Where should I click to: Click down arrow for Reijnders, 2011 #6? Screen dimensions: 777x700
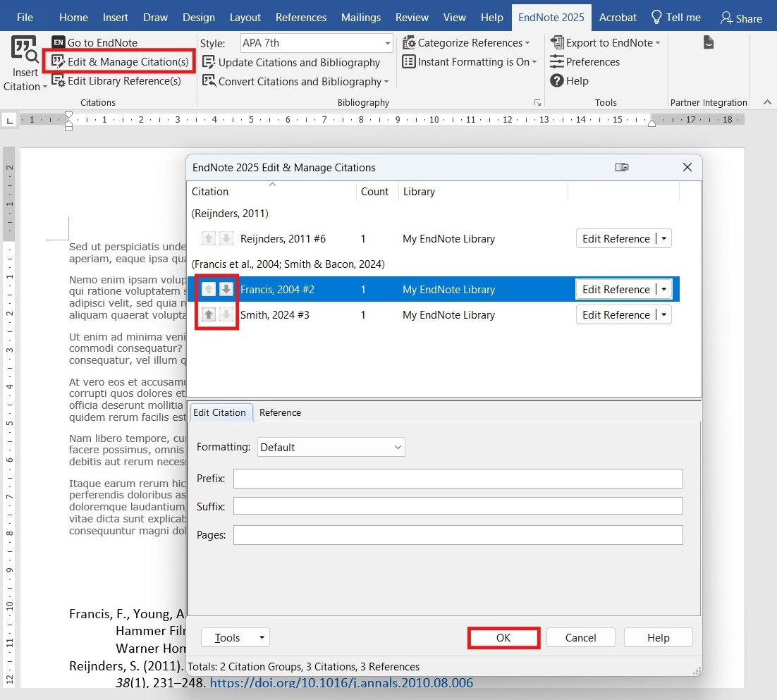click(x=226, y=238)
